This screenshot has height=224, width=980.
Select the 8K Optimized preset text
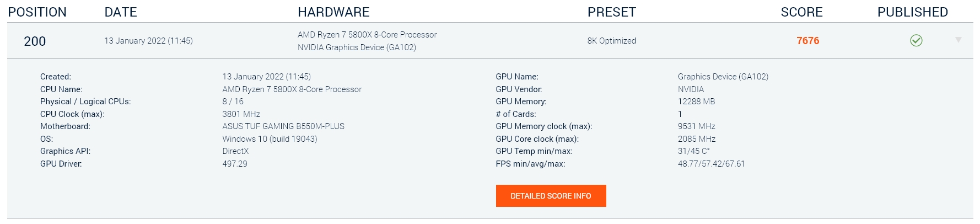(611, 41)
